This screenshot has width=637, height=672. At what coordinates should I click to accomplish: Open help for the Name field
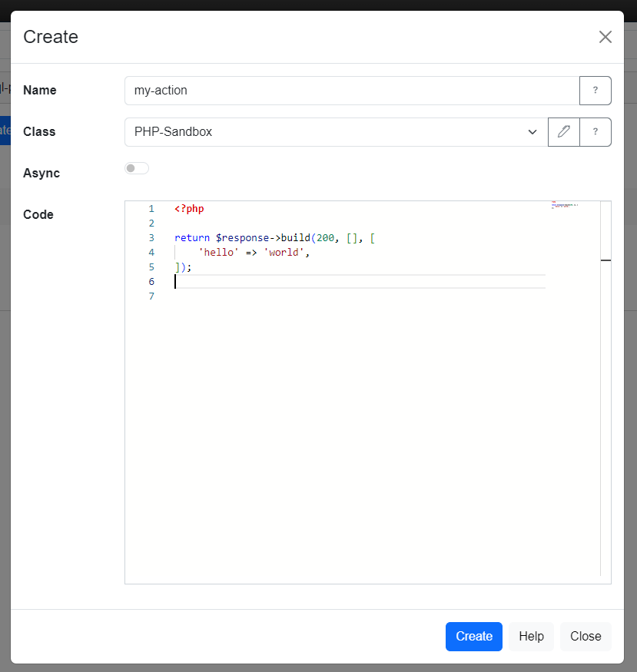pos(596,90)
